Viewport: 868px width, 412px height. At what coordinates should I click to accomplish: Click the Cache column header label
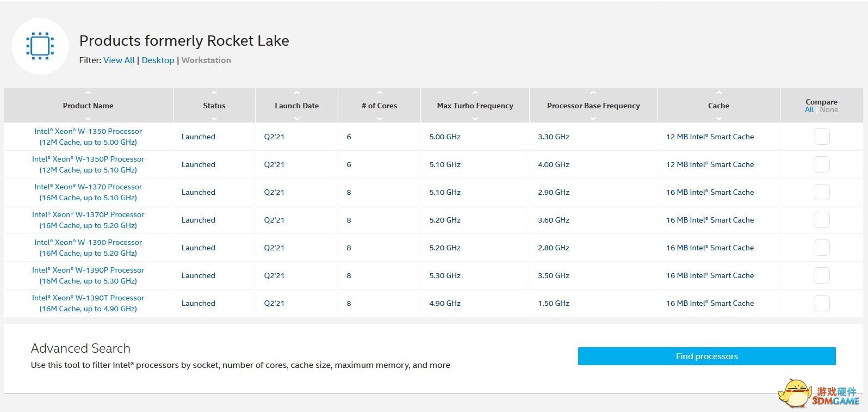pos(718,106)
